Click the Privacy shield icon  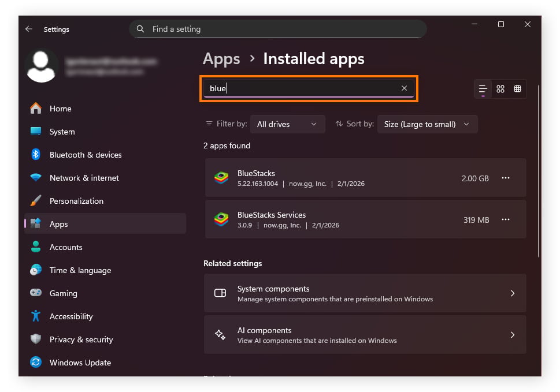pos(36,339)
